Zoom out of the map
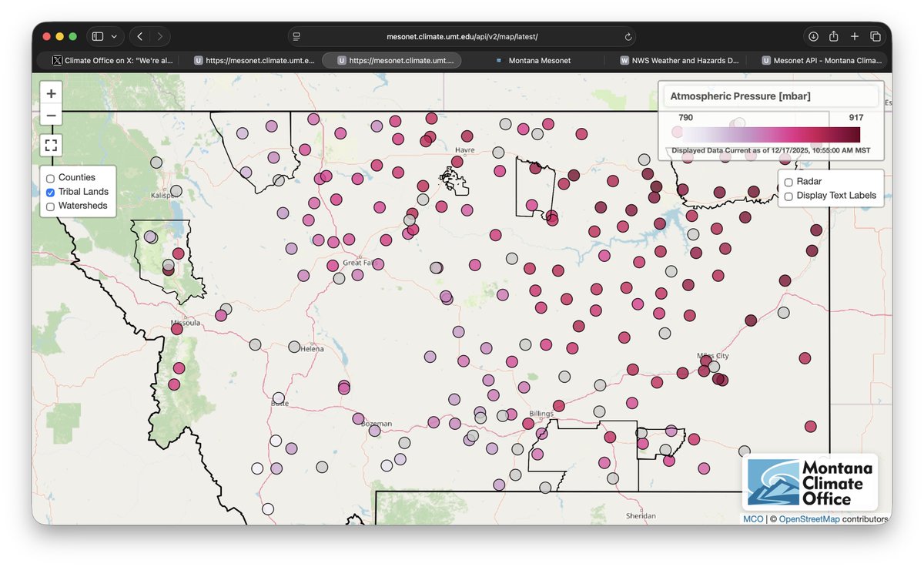The image size is (924, 567). coord(50,115)
